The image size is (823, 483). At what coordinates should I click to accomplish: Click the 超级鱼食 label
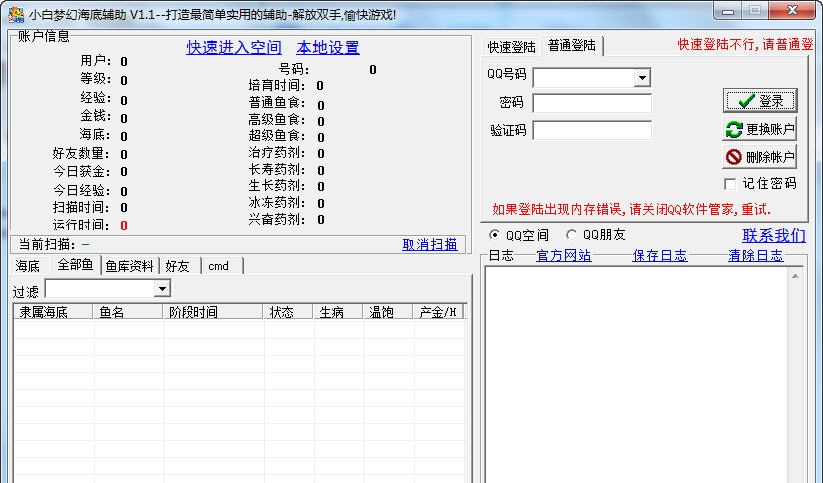(277, 135)
